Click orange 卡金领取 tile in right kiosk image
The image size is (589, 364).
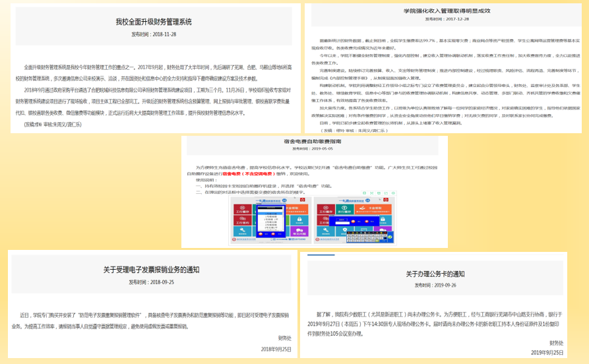(x=373, y=209)
